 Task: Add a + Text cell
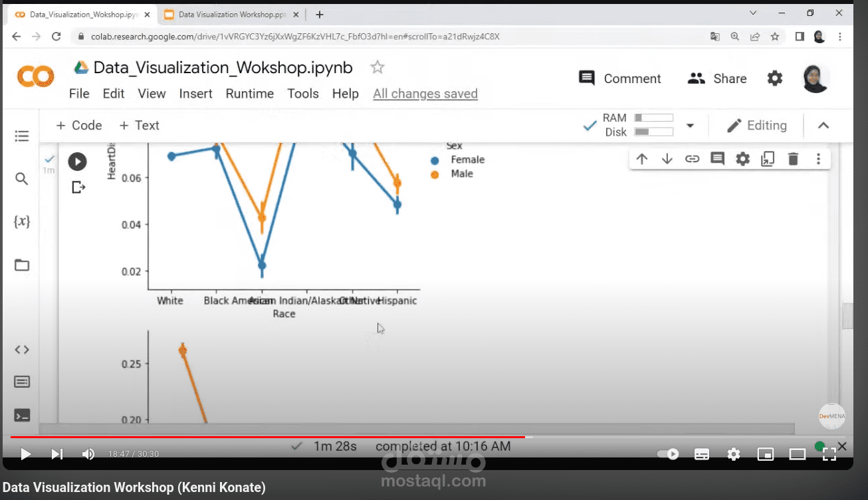139,126
